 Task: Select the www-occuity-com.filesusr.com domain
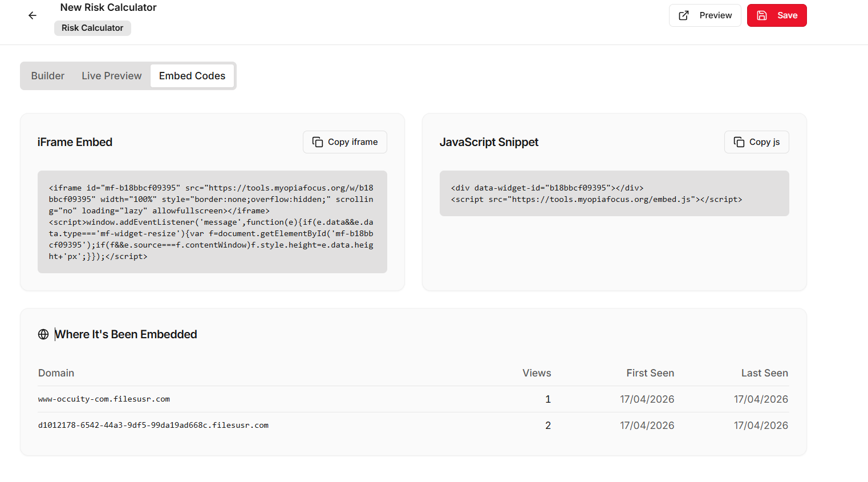coord(104,399)
